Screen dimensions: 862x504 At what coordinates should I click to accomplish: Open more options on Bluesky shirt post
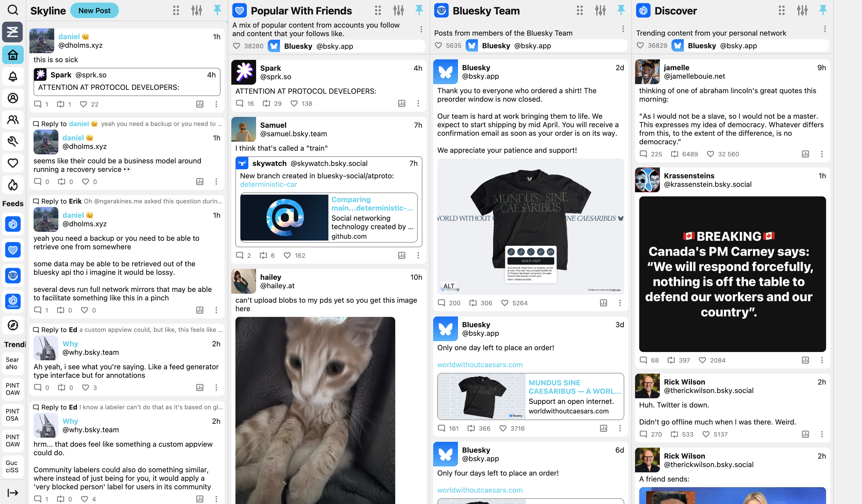(x=620, y=303)
